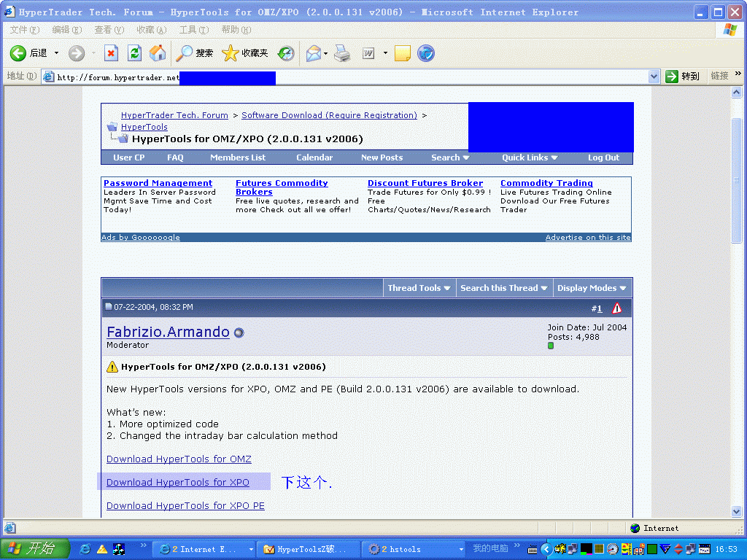Viewport: 747px width, 560px height.
Task: Go to the Home page icon
Action: point(158,53)
